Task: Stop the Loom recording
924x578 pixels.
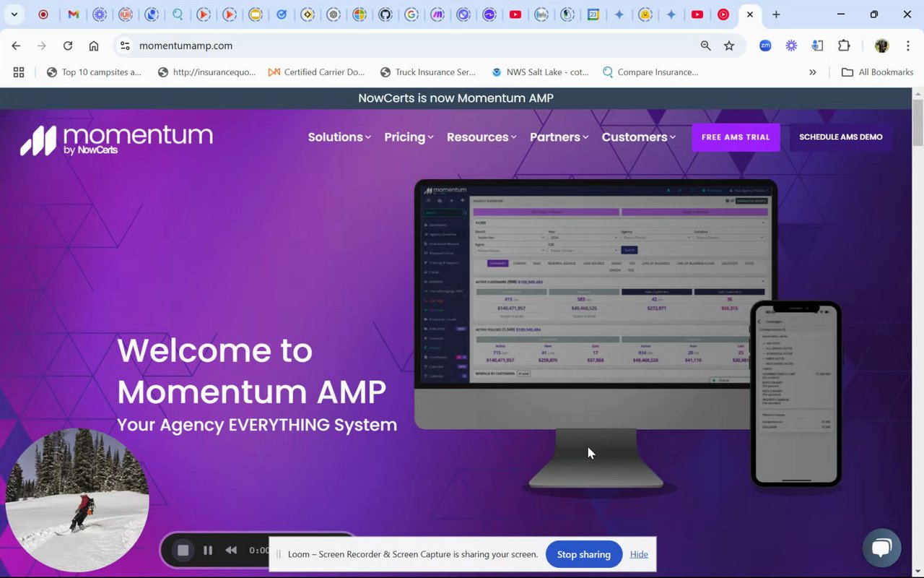Action: pyautogui.click(x=183, y=551)
